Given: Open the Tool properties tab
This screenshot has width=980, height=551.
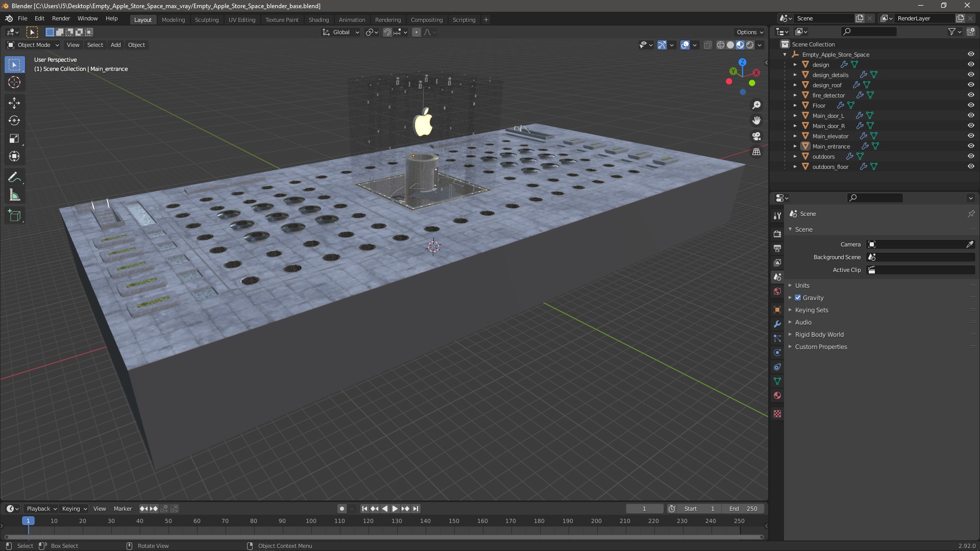Looking at the screenshot, I should coord(777,216).
